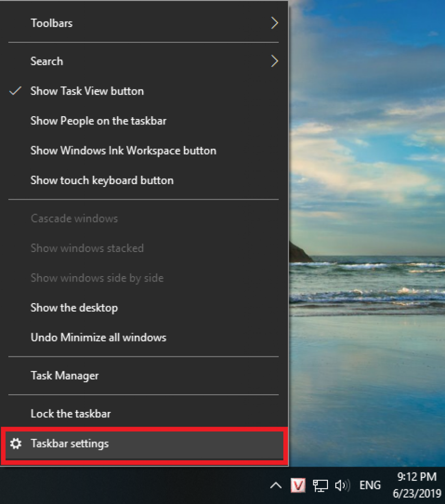445x504 pixels.
Task: Click the red V tray icon
Action: 297,485
